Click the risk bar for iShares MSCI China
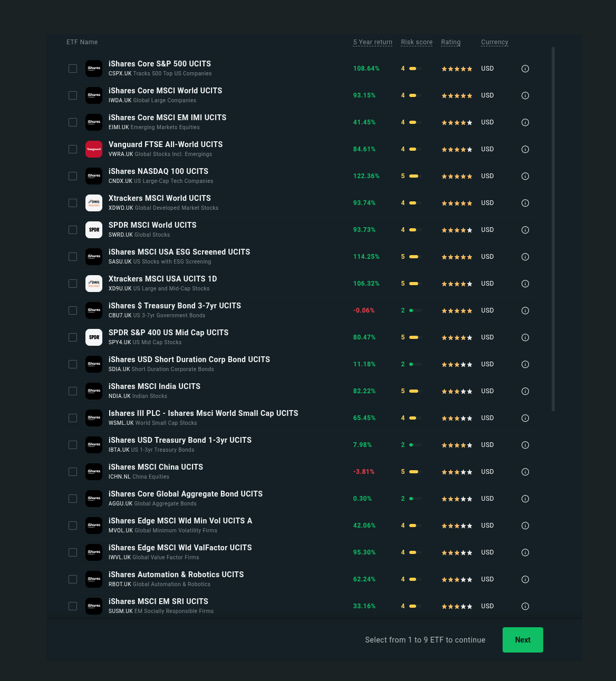 coord(416,472)
